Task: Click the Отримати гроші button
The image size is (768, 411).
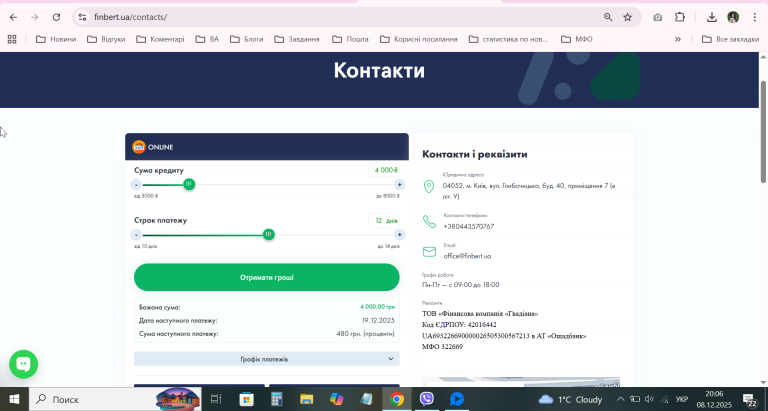Action: coord(266,277)
